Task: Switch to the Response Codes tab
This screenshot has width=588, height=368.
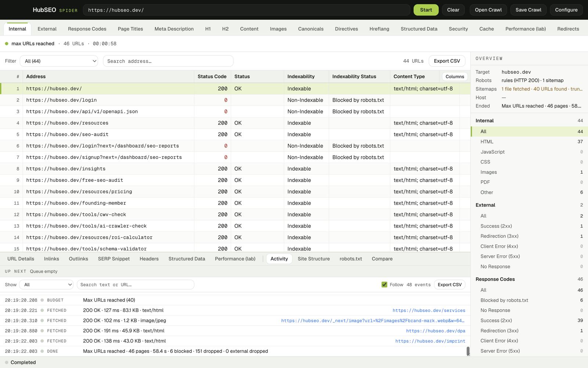Action: point(87,29)
